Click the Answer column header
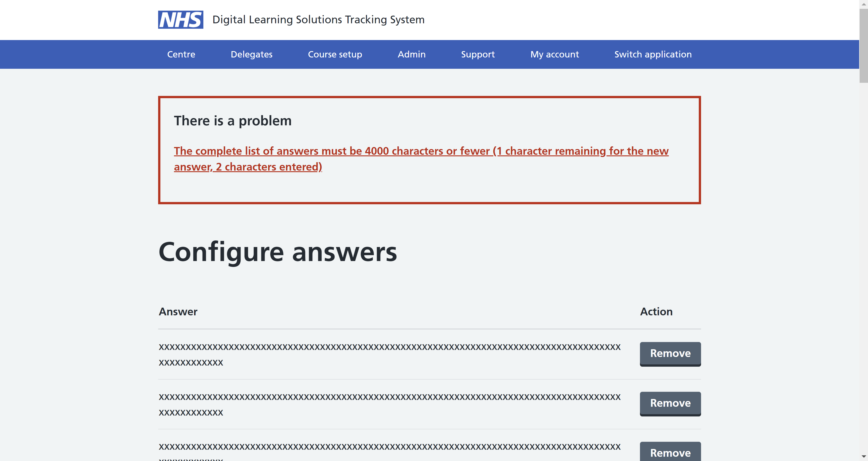Image resolution: width=868 pixels, height=461 pixels. coord(178,312)
